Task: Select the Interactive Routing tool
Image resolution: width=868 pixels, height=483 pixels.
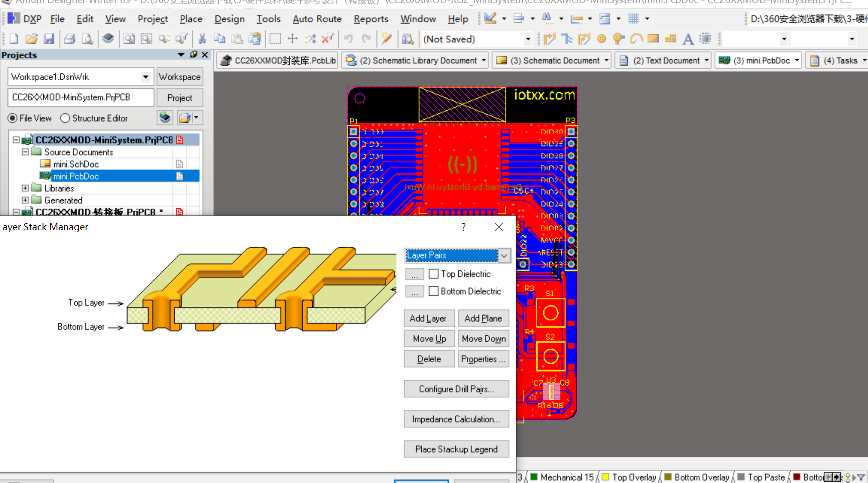Action: [550, 39]
